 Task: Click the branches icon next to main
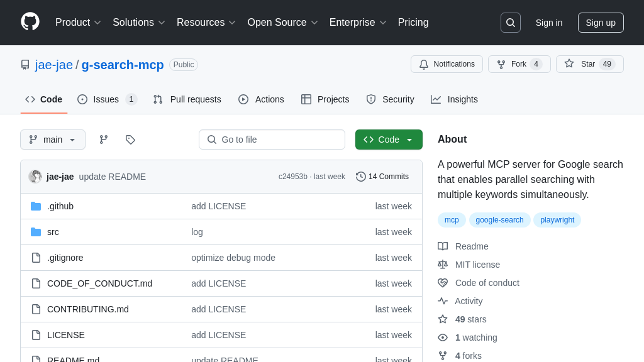104,140
